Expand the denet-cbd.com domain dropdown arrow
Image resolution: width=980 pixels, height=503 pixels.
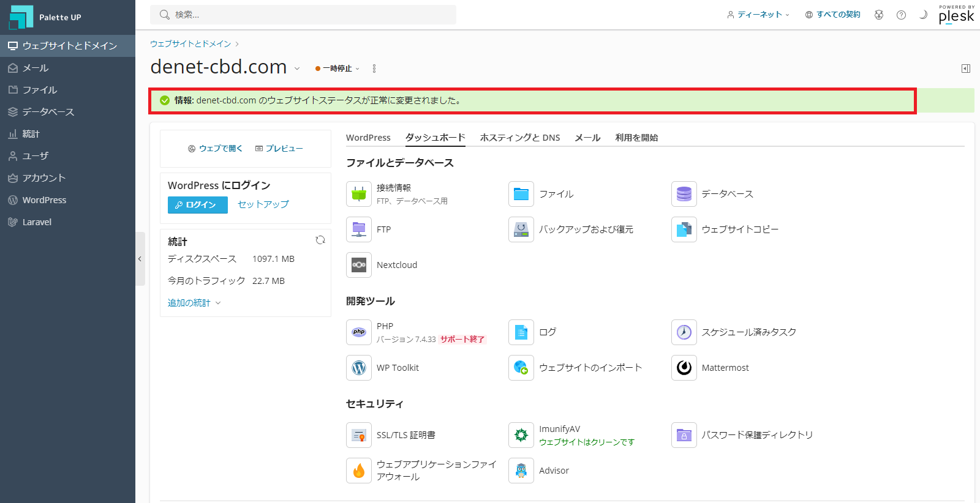(x=297, y=69)
